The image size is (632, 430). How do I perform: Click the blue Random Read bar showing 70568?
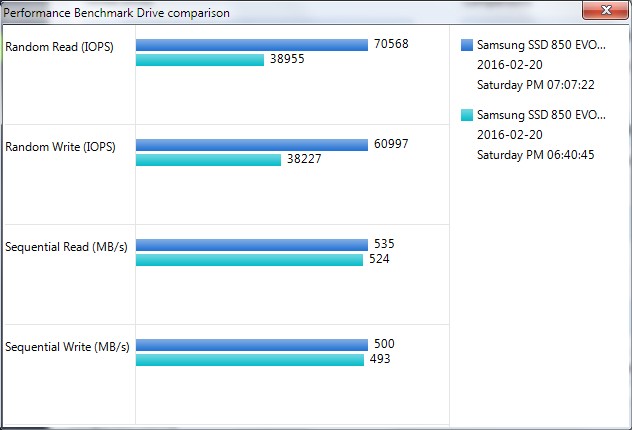(252, 45)
